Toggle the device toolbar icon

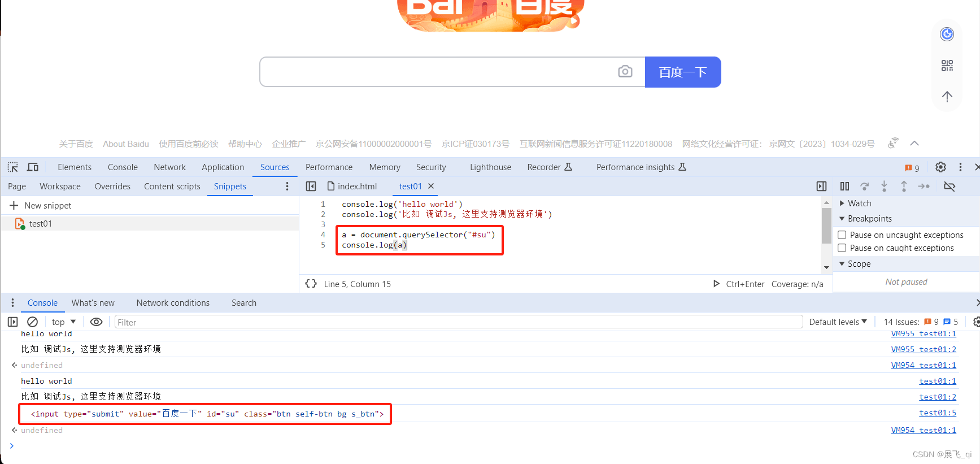[33, 167]
